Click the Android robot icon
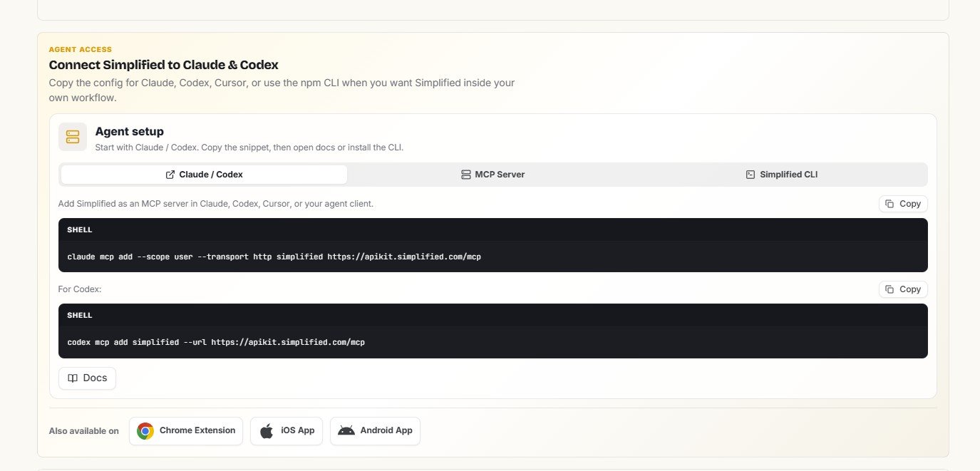The image size is (980, 471). pos(346,430)
